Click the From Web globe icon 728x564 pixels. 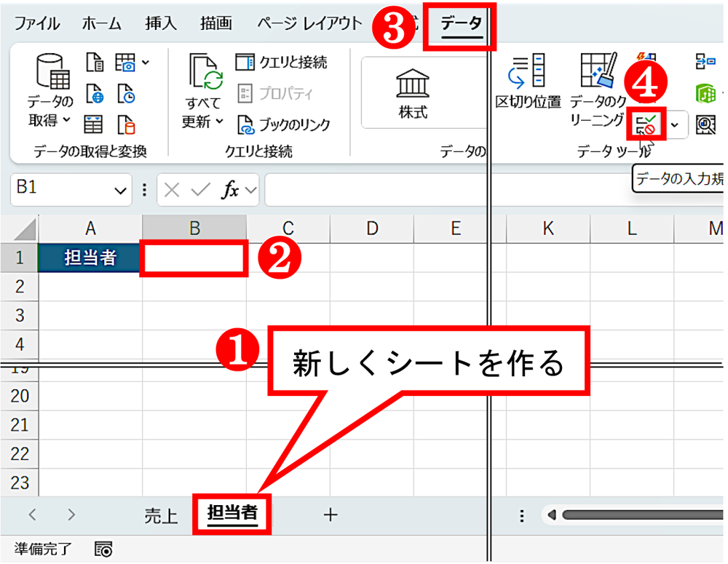[x=95, y=94]
